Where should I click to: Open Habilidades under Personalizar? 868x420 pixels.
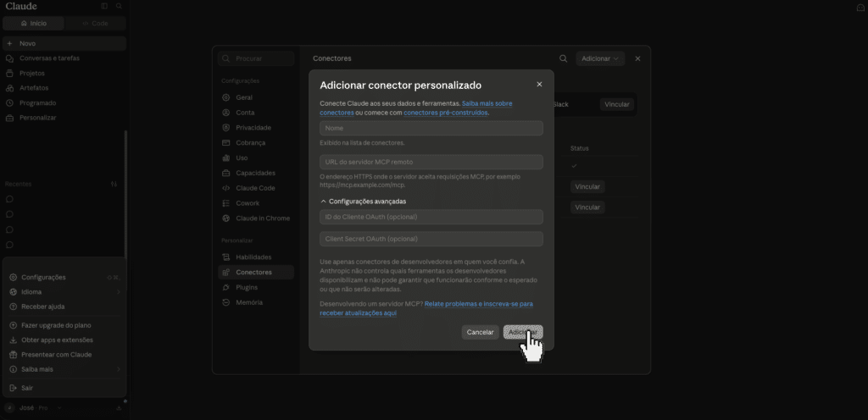[x=256, y=257]
